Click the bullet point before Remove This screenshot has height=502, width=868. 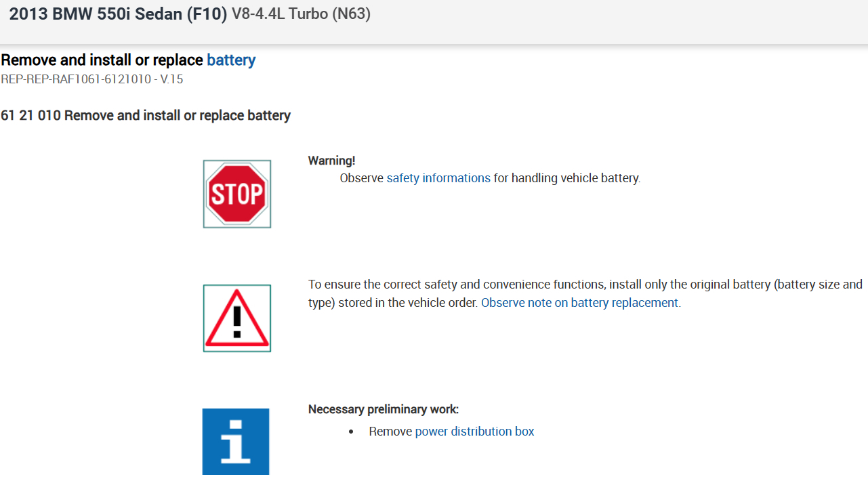(x=351, y=432)
